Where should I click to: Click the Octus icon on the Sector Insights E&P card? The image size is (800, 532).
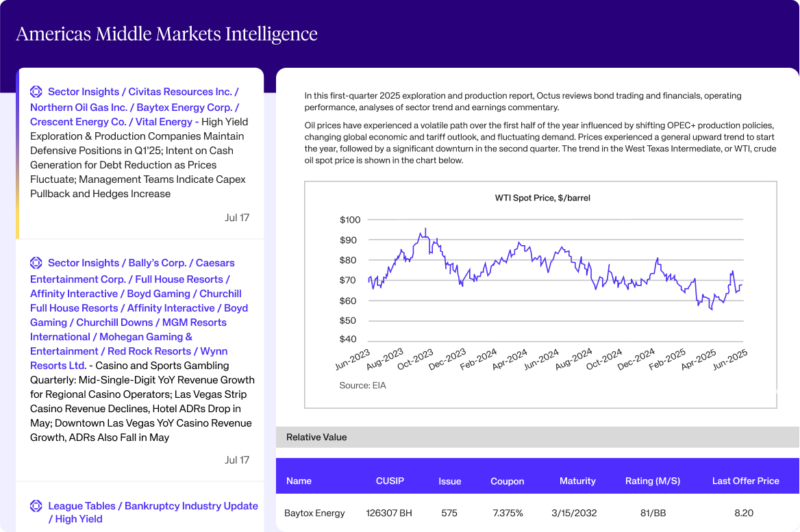point(36,91)
